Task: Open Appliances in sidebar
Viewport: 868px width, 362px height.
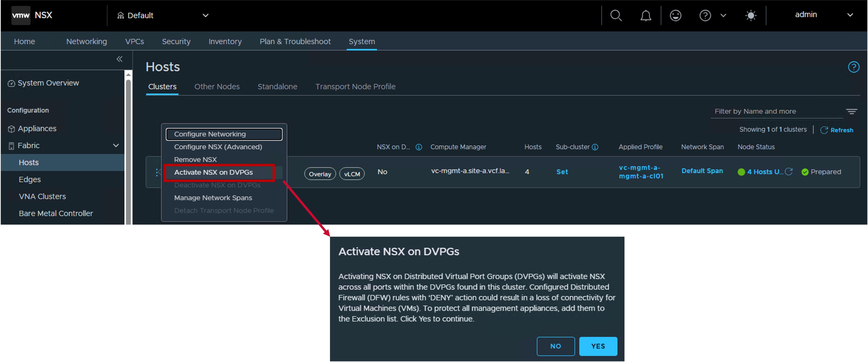Action: coord(37,129)
